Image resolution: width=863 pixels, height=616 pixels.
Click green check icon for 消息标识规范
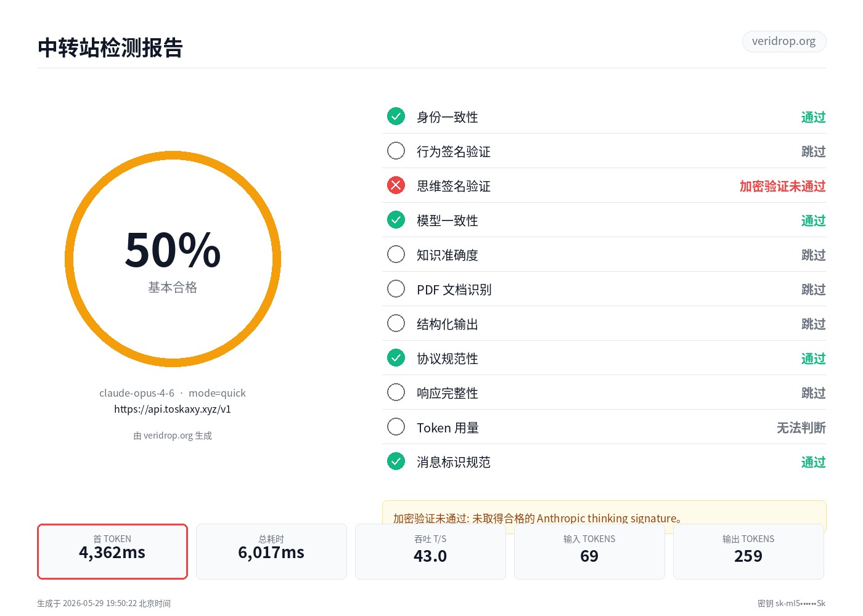click(x=396, y=461)
